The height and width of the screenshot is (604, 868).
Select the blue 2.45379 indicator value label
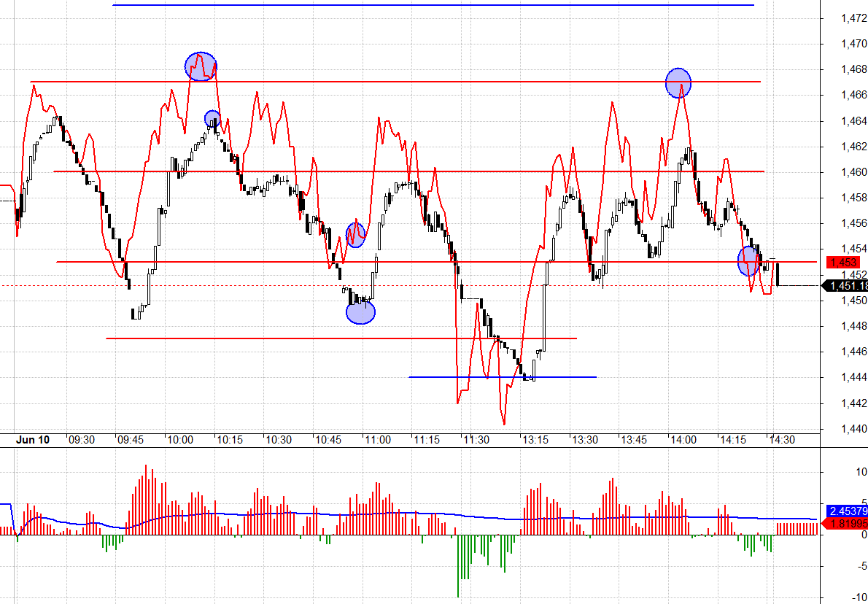coord(845,511)
